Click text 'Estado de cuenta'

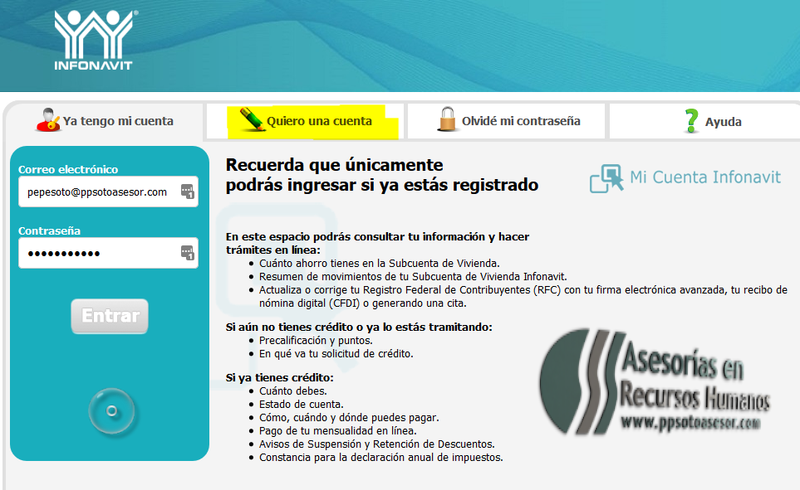(x=301, y=404)
